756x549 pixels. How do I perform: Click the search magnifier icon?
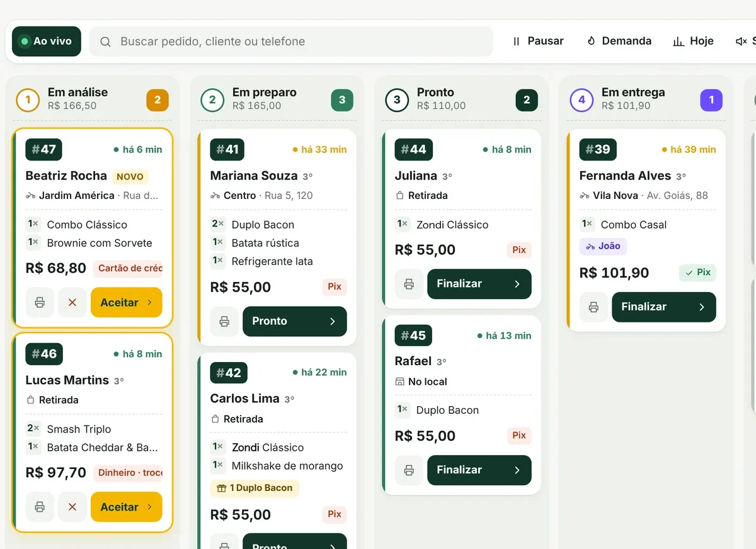pos(106,42)
